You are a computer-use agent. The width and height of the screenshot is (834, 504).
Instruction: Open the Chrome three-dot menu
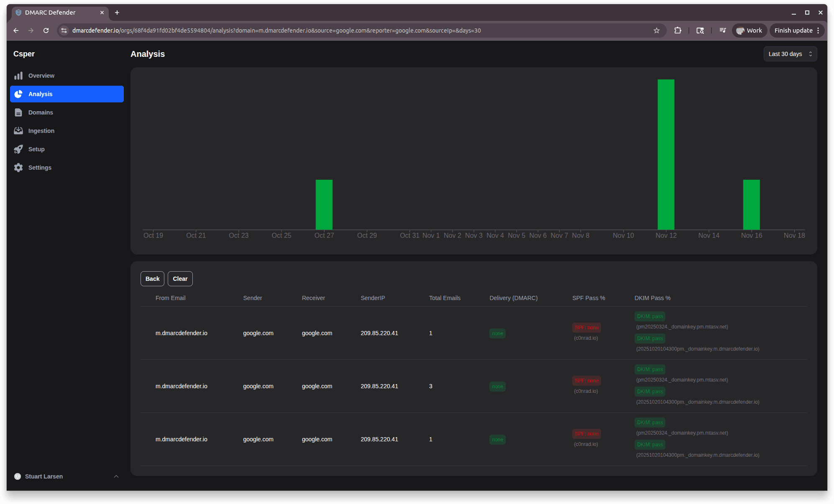819,30
